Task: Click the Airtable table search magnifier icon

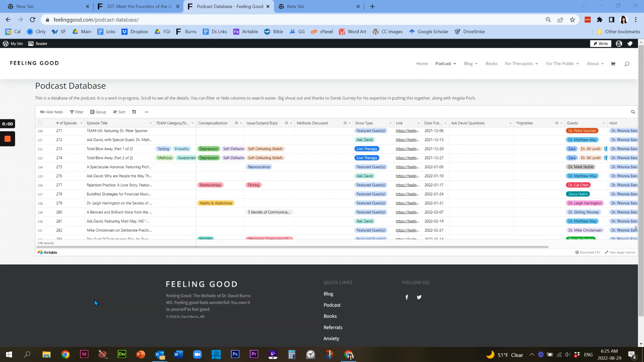Action: pos(633,112)
